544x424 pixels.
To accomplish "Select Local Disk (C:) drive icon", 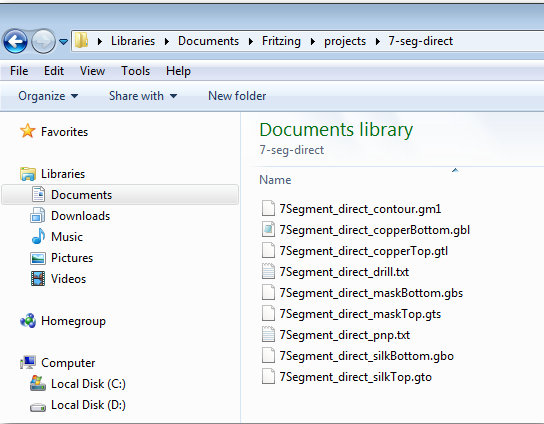I will [x=38, y=383].
